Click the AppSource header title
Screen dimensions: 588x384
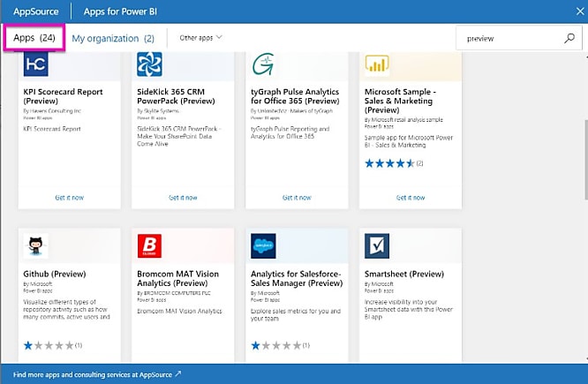coord(36,11)
